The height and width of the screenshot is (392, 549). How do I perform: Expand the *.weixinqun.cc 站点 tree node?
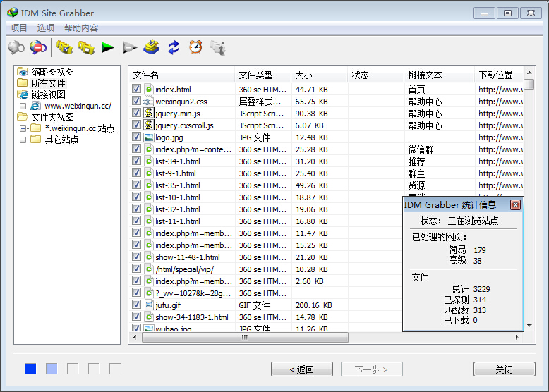pyautogui.click(x=23, y=128)
